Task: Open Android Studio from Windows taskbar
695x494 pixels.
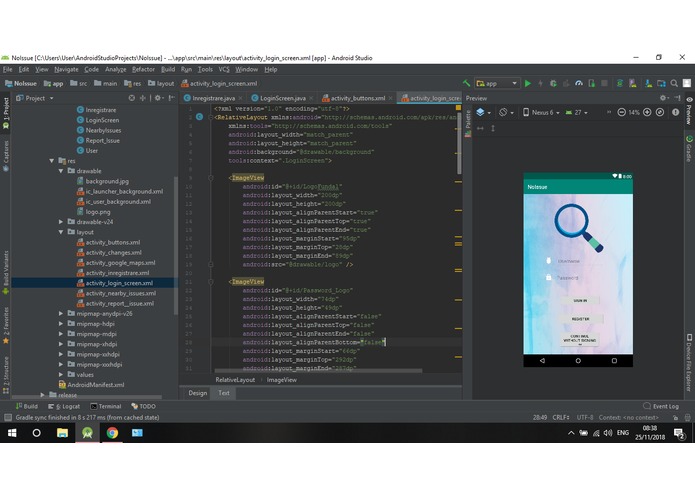Action: (87, 433)
